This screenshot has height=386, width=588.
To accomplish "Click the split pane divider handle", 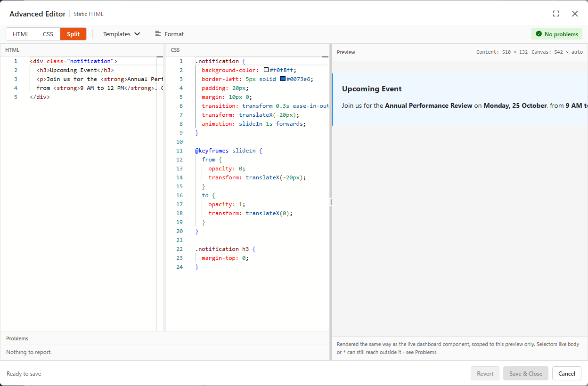I will coord(330,201).
